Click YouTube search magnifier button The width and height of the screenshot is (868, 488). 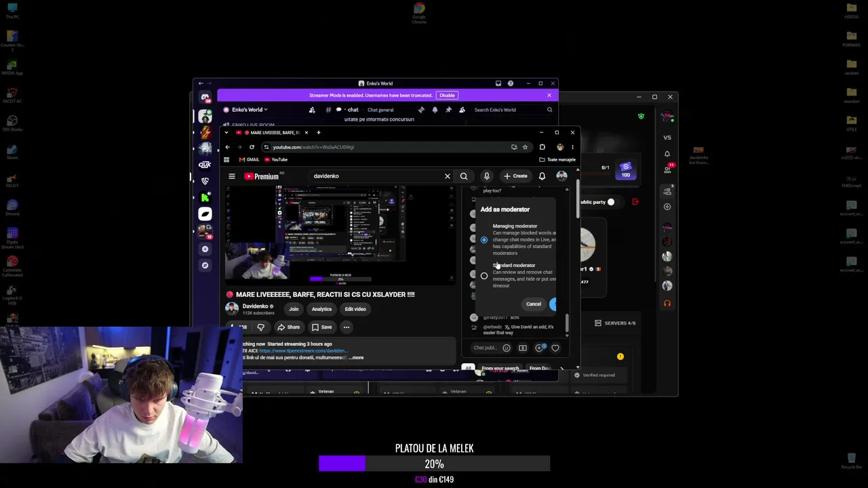coord(464,176)
